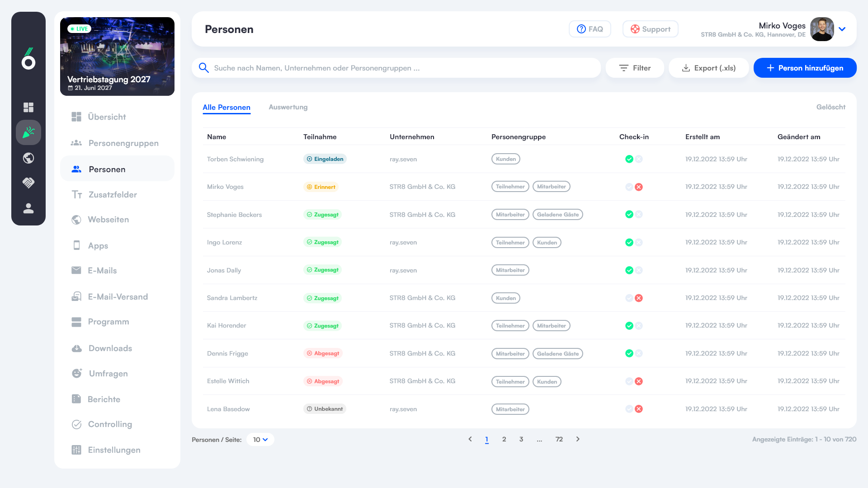Expand the Mirko Voges account dropdown
This screenshot has height=488, width=868.
pos(842,29)
